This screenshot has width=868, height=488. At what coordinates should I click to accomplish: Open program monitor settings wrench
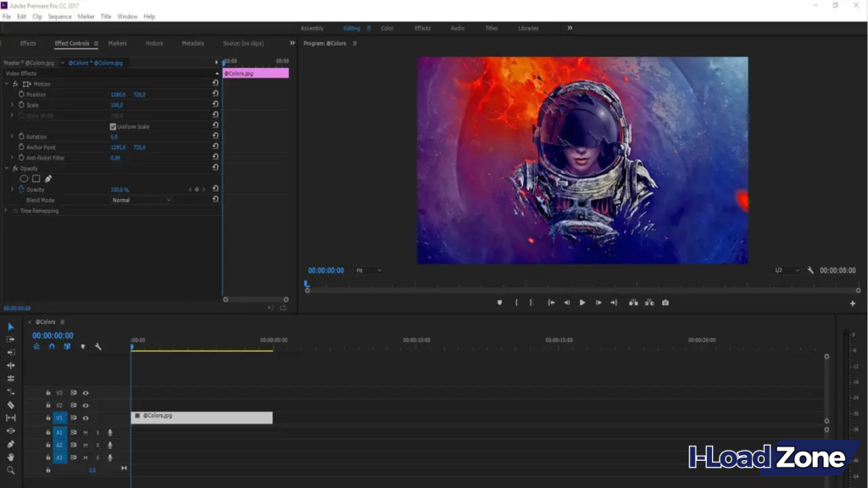810,270
